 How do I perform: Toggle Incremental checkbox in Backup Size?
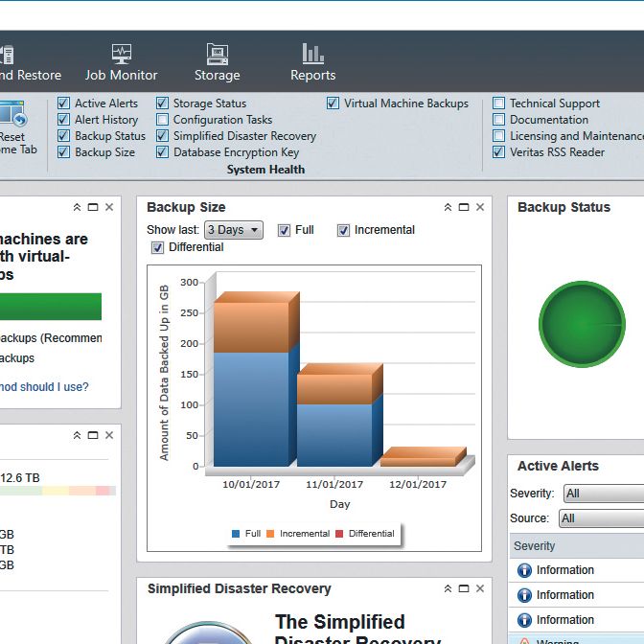pyautogui.click(x=343, y=230)
